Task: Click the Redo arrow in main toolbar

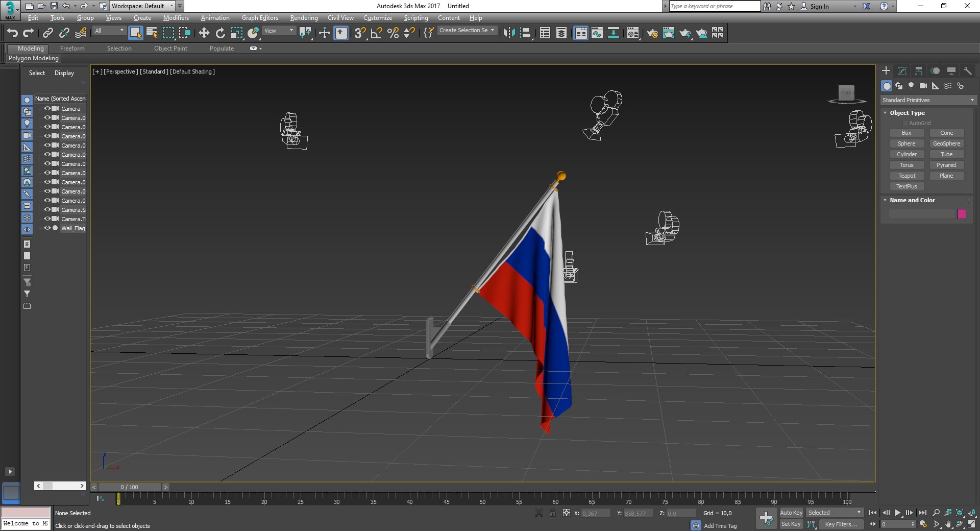Action: 29,33
